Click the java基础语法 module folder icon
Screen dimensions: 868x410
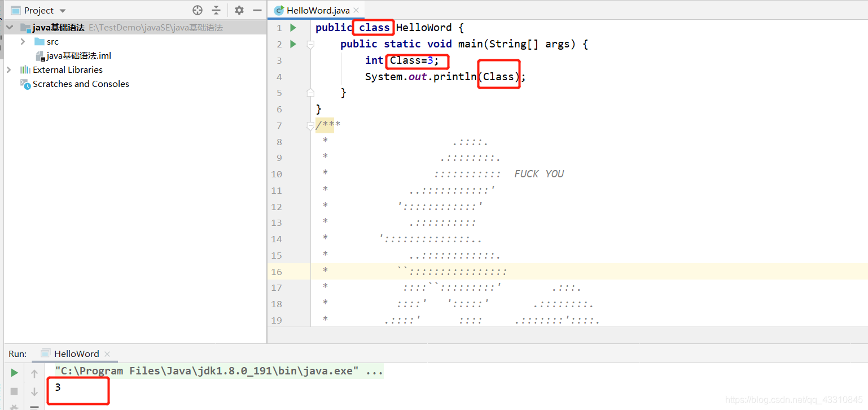point(25,28)
